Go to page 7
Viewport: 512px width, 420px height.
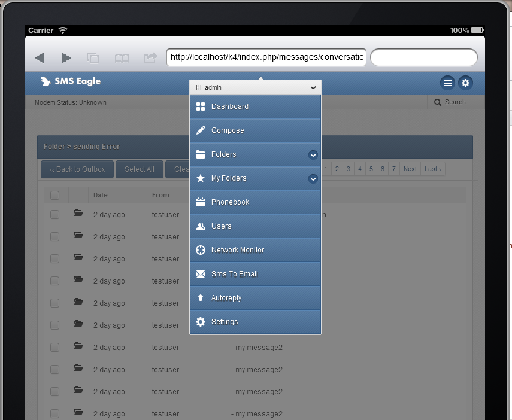(x=394, y=169)
